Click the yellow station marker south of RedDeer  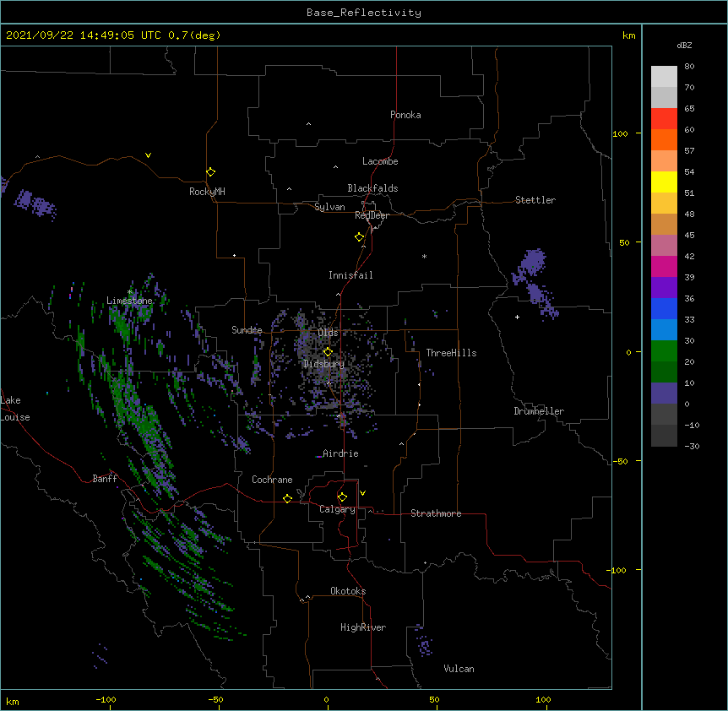359,237
